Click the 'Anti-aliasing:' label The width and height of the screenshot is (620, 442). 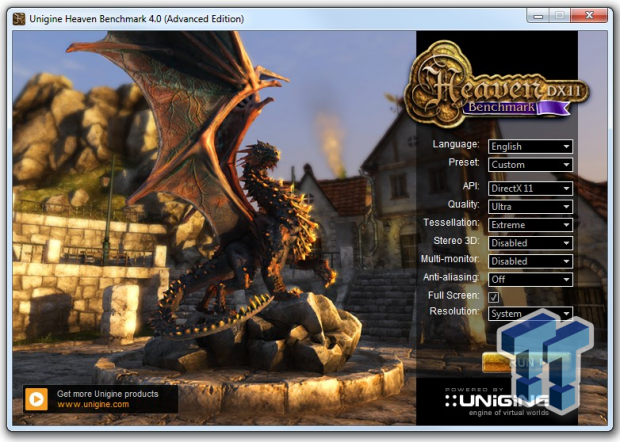[x=451, y=277]
